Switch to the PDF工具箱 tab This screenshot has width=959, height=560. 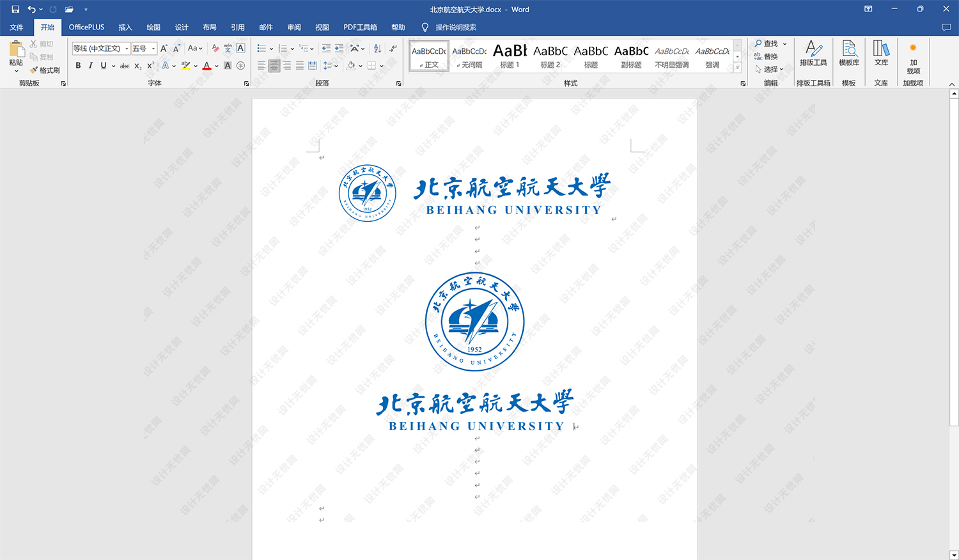coord(361,27)
